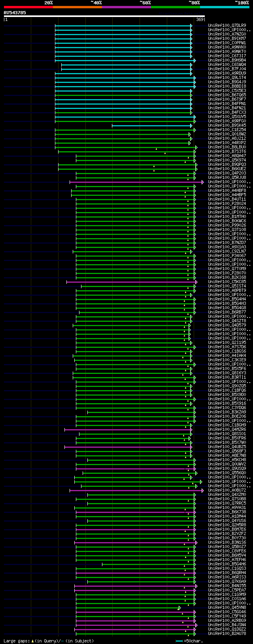This screenshot has height=644, width=253.
Task: Open hit UniRef100_B9IKM7
Action: (x=227, y=39)
